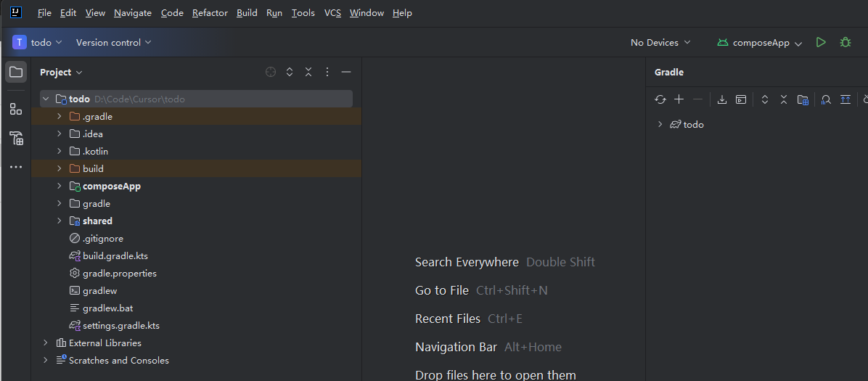
Task: Select the build.gradle.kts file
Action: coord(115,256)
